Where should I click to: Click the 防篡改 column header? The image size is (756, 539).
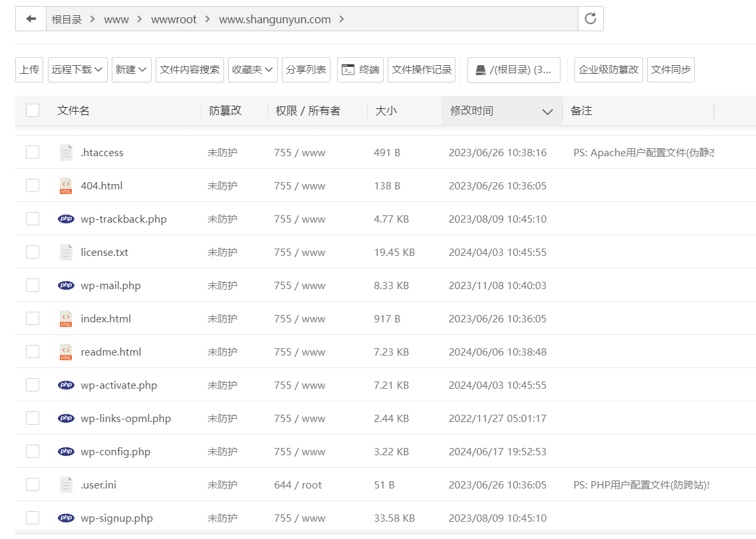[225, 111]
